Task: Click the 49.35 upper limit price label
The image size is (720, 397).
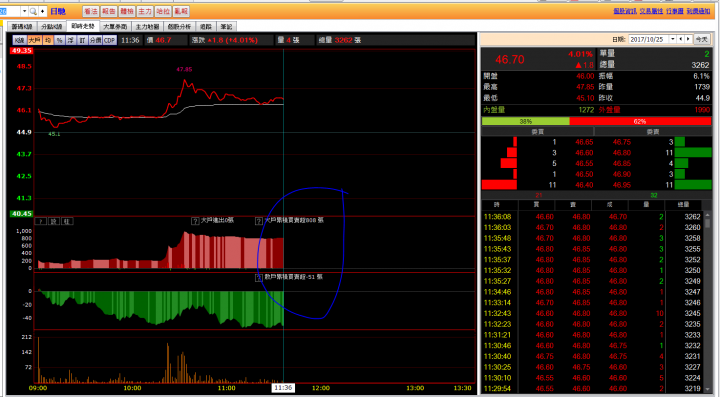Action: click(x=22, y=51)
